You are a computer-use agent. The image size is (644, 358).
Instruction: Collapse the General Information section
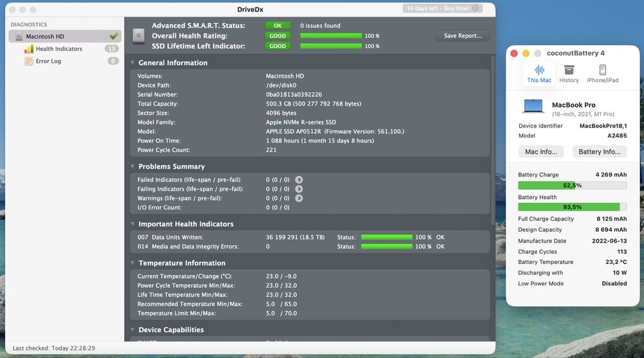tap(133, 63)
